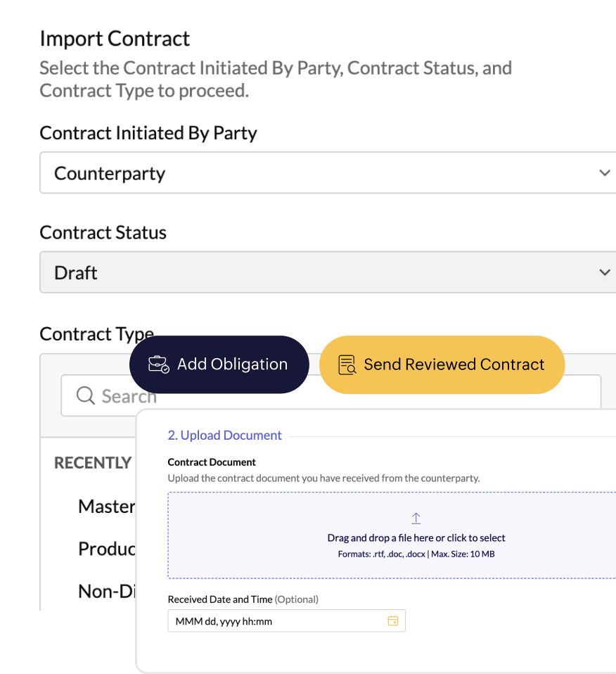Click the Received Date and Time field
The width and height of the screenshot is (616, 674).
[278, 621]
